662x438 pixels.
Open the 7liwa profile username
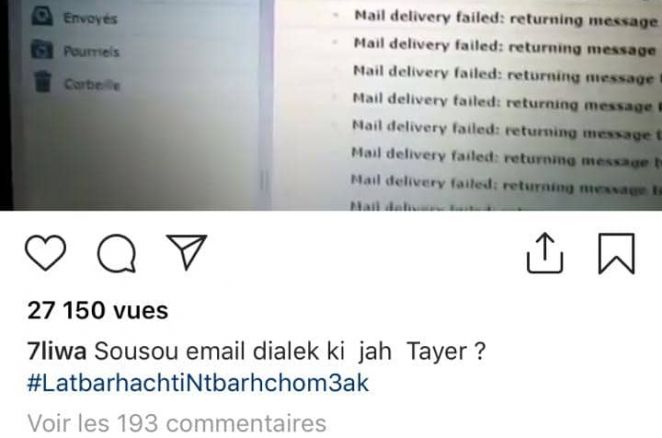tap(57, 351)
